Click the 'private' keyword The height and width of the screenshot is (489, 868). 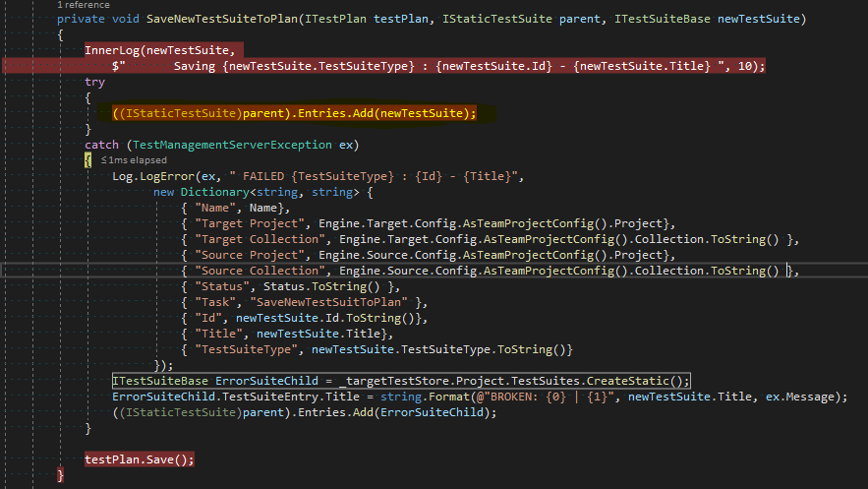[81, 19]
